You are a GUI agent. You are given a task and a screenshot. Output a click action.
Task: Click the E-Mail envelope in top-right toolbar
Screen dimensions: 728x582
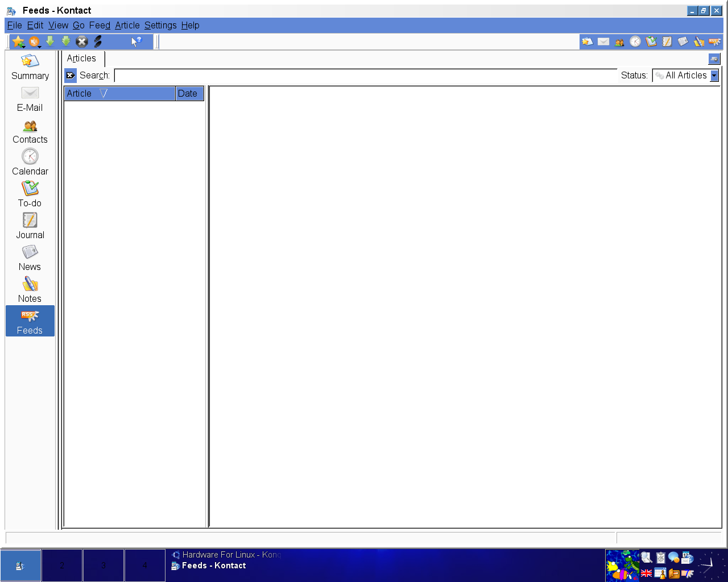pyautogui.click(x=603, y=41)
